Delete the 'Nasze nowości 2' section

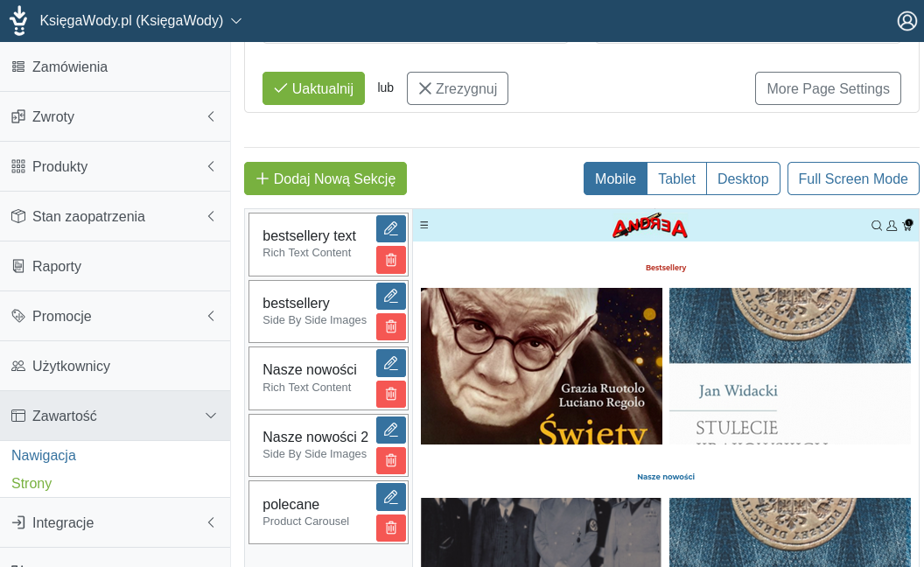point(391,461)
